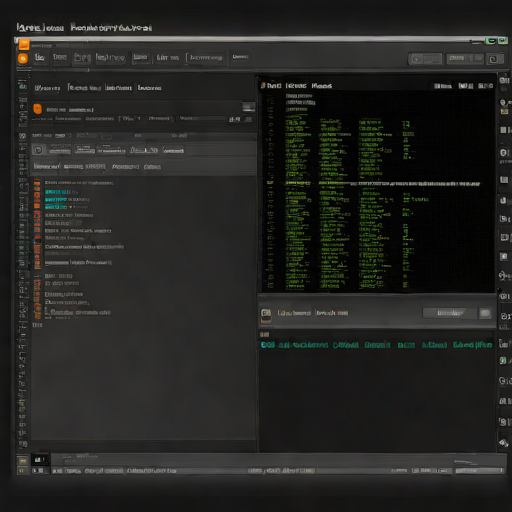Click the small square button beside the wide gray button
The width and height of the screenshot is (512, 512).
(485, 313)
